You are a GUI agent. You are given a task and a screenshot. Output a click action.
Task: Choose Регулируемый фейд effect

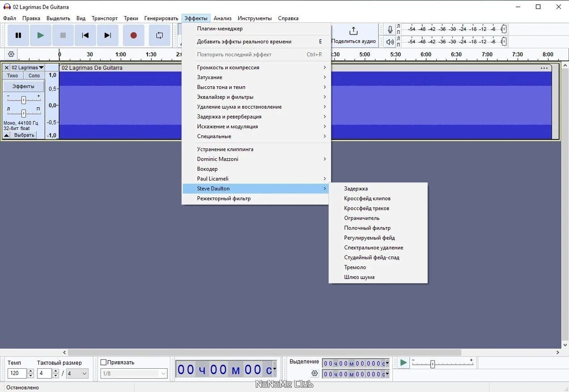pos(378,238)
